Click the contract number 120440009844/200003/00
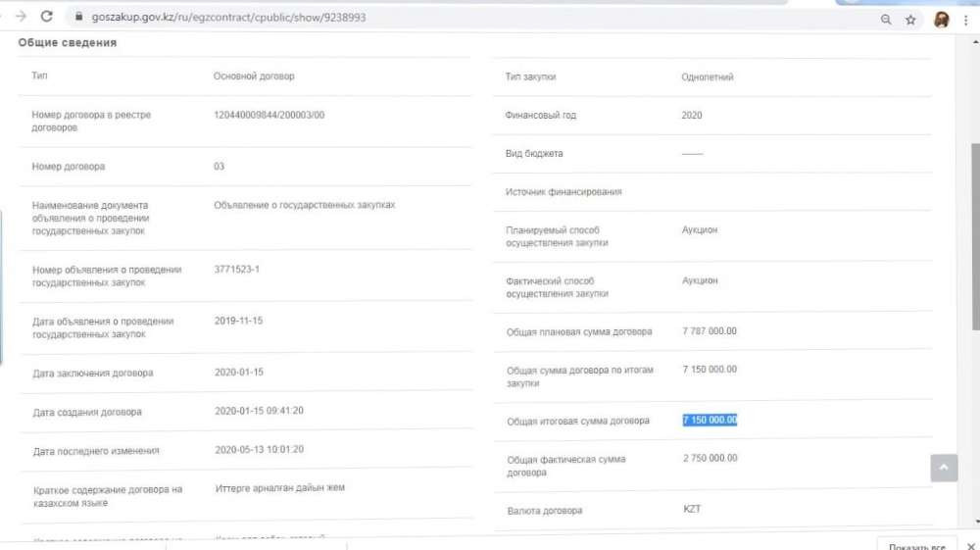 pyautogui.click(x=269, y=115)
